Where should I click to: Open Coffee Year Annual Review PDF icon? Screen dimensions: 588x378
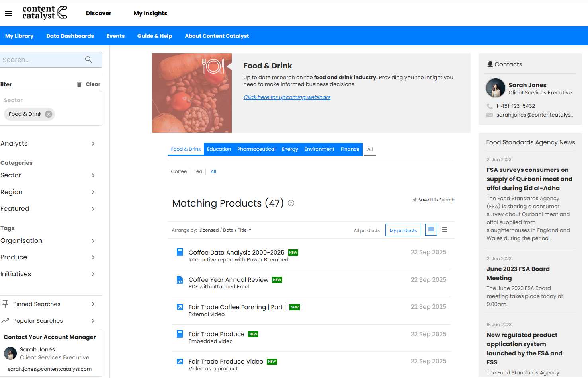pyautogui.click(x=180, y=280)
